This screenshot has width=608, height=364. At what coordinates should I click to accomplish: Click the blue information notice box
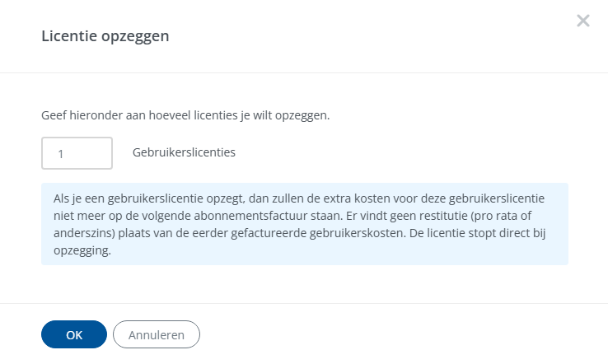tap(305, 224)
